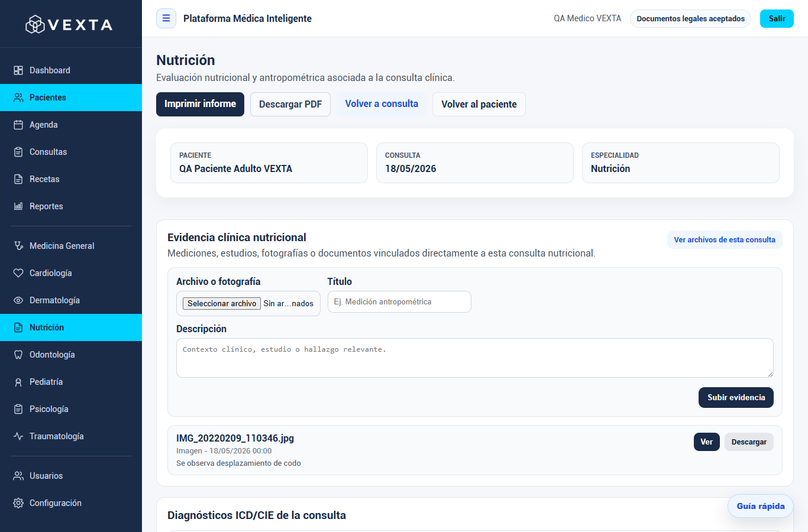Open the Consultas section
The height and width of the screenshot is (532, 808).
click(71, 152)
